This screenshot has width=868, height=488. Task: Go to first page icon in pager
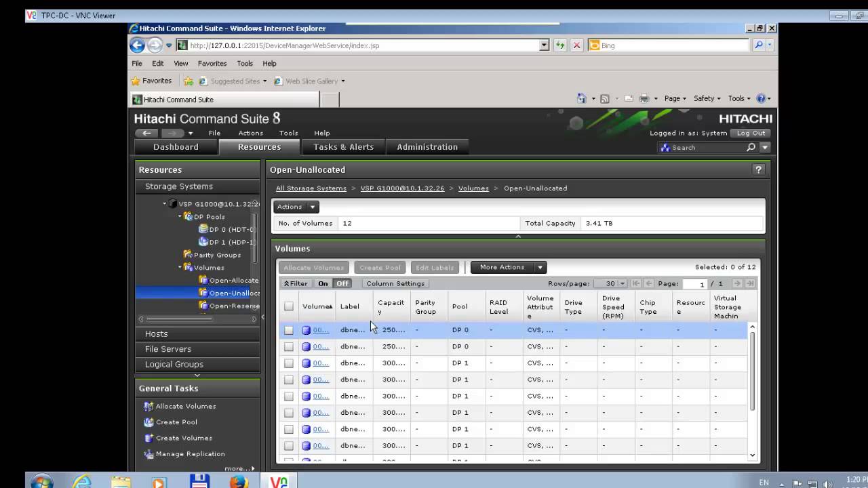(x=636, y=283)
